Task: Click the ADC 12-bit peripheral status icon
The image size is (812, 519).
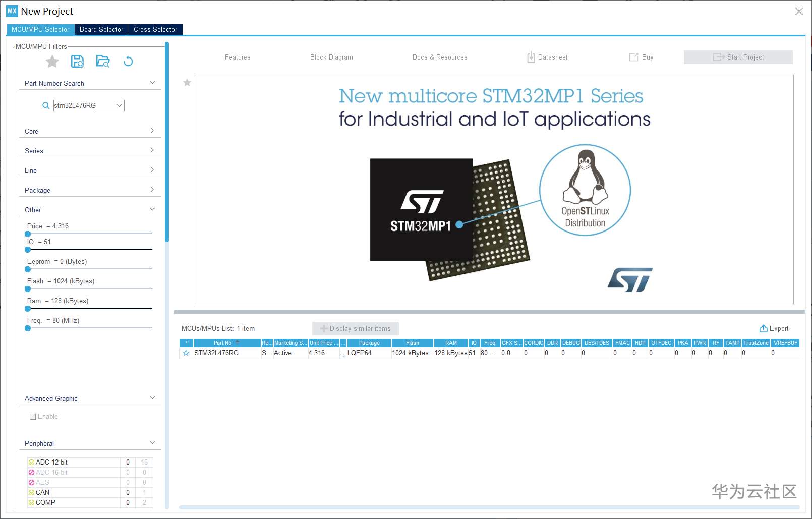Action: [31, 462]
